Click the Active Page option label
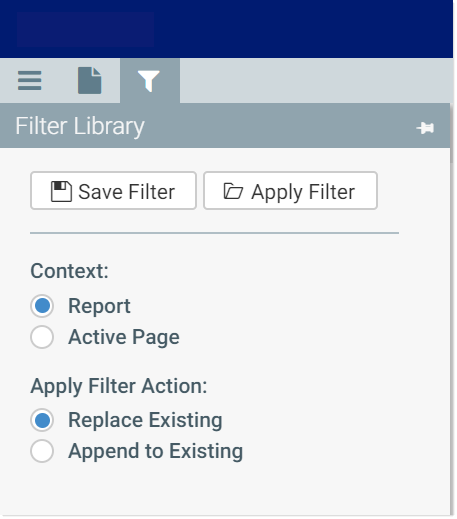 tap(124, 337)
